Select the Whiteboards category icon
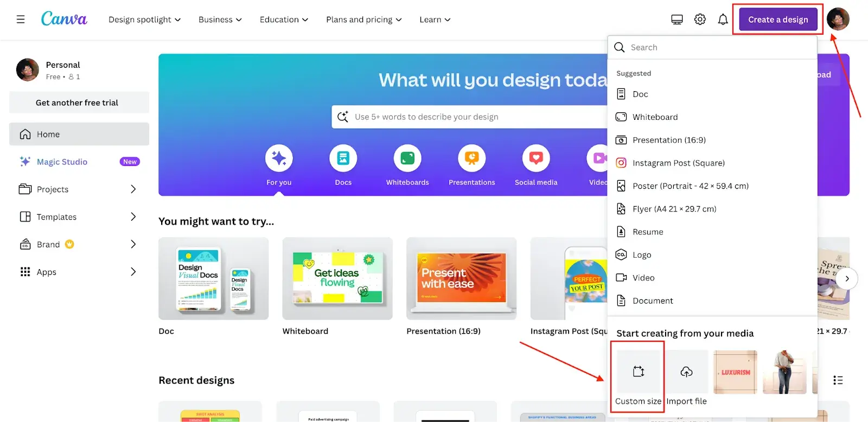 pyautogui.click(x=407, y=158)
